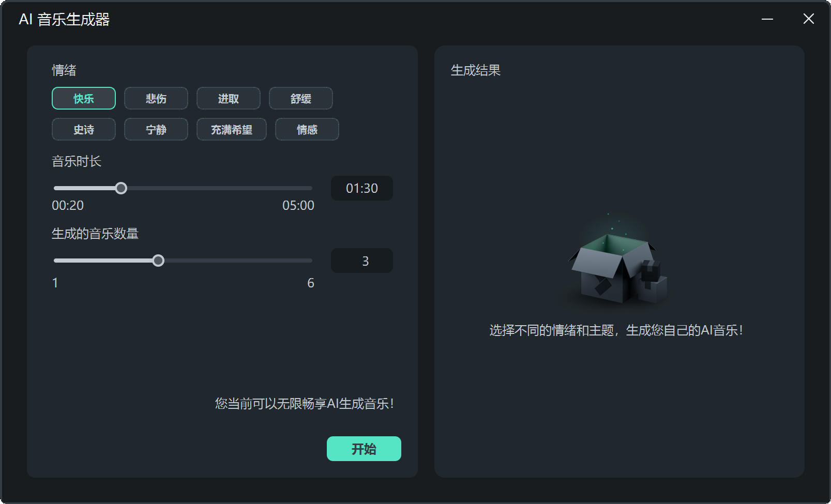This screenshot has width=831, height=504.
Task: Select the 悲伤 mood option
Action: pos(156,98)
